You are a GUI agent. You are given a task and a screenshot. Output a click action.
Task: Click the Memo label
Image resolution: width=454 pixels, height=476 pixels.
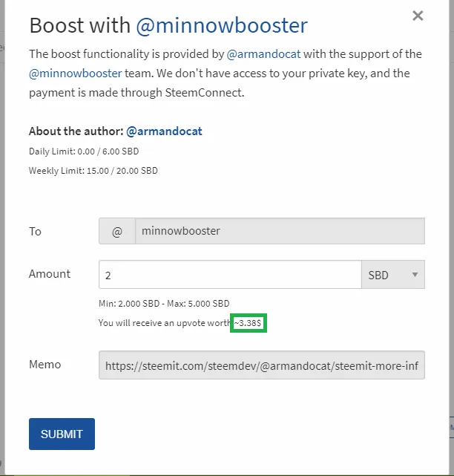click(x=45, y=365)
